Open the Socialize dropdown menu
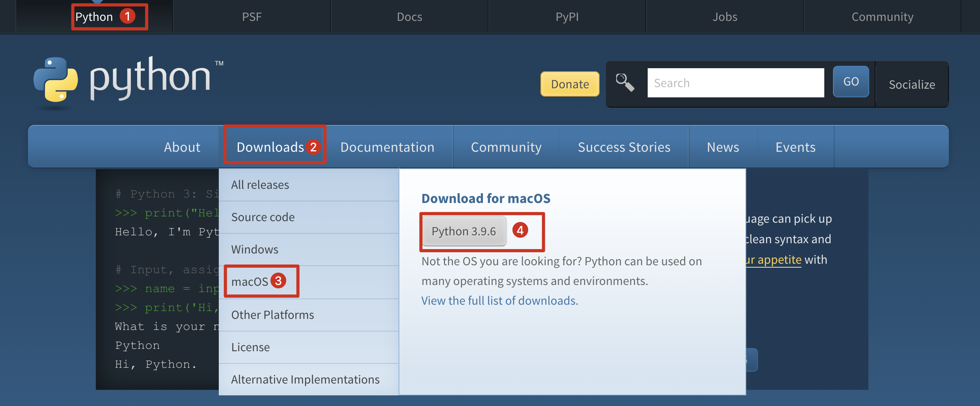The width and height of the screenshot is (980, 406). click(x=912, y=84)
